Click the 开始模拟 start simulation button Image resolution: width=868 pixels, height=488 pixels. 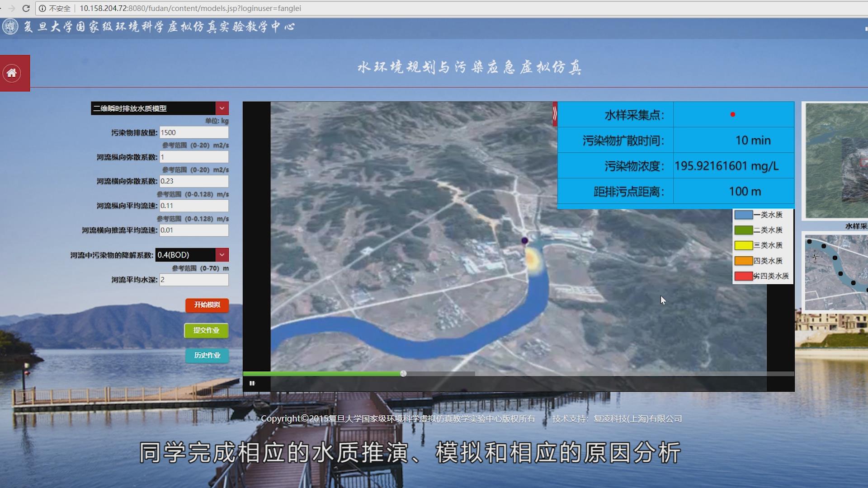[207, 305]
